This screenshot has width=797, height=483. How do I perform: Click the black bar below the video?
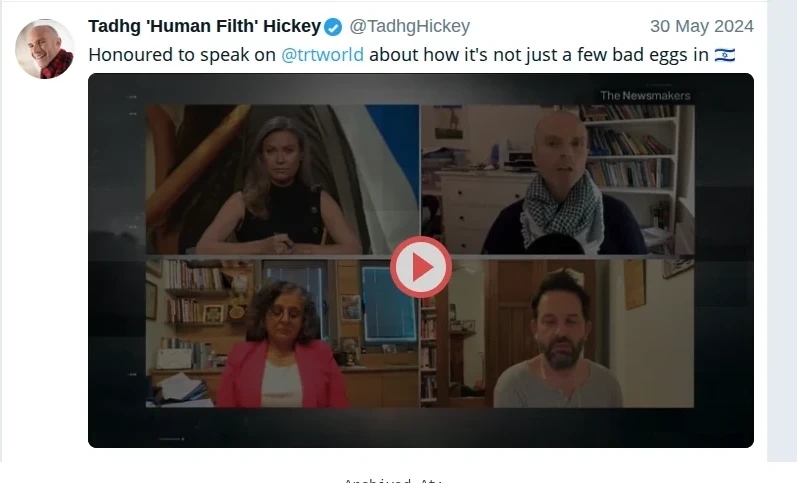click(420, 428)
